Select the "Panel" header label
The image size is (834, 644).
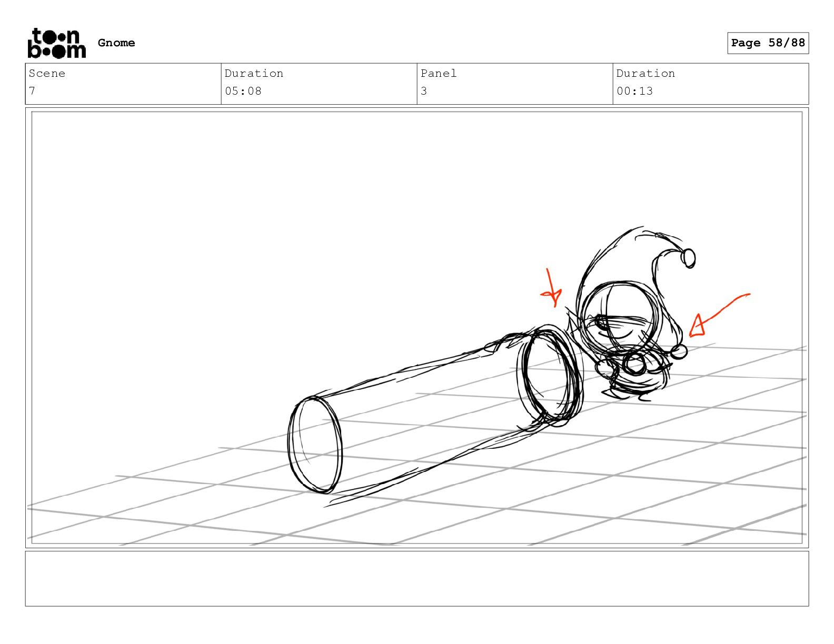click(x=439, y=73)
